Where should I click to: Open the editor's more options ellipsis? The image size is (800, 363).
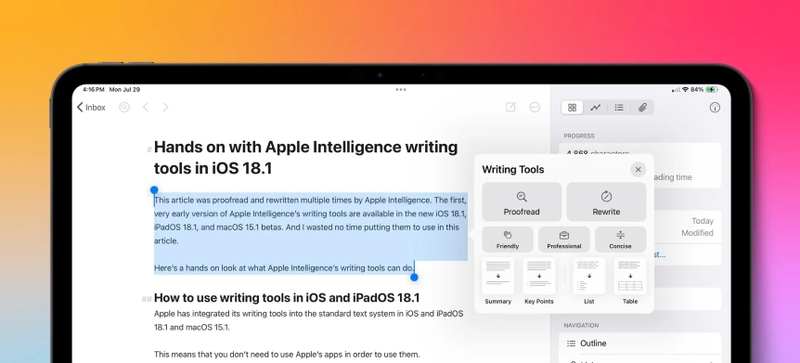point(535,107)
